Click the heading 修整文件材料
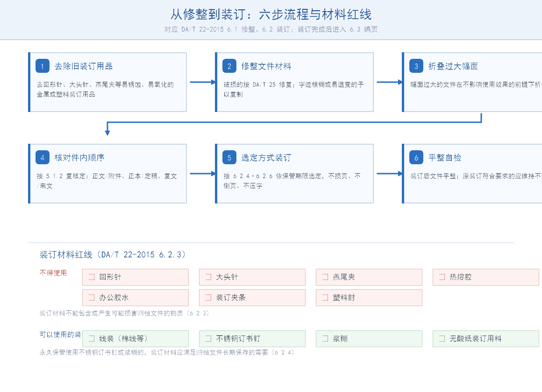This screenshot has width=542, height=392. [x=266, y=66]
